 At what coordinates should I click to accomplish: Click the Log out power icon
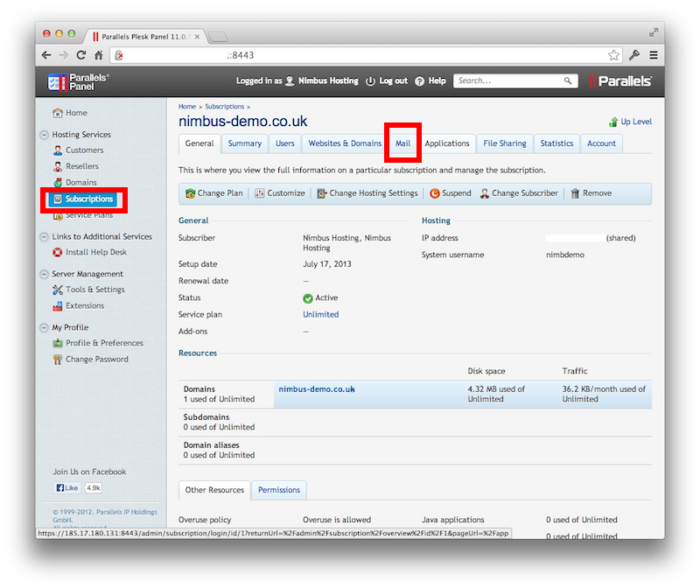pos(370,81)
